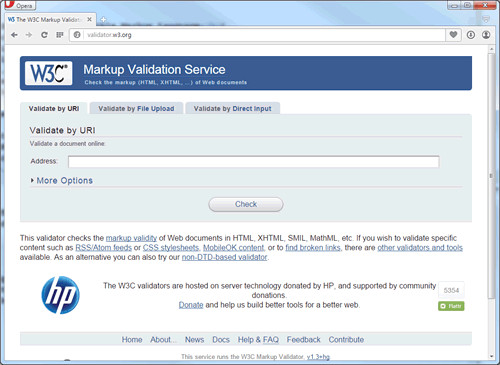Click the green Flattr button

point(451,306)
